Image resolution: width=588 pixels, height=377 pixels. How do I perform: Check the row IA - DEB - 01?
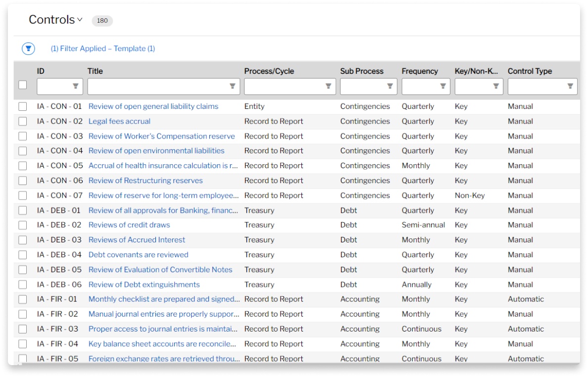[22, 211]
